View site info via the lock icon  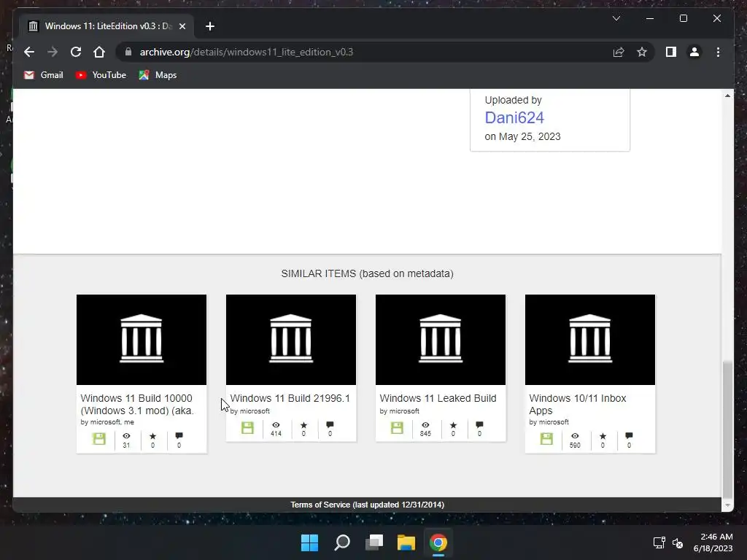tap(128, 52)
